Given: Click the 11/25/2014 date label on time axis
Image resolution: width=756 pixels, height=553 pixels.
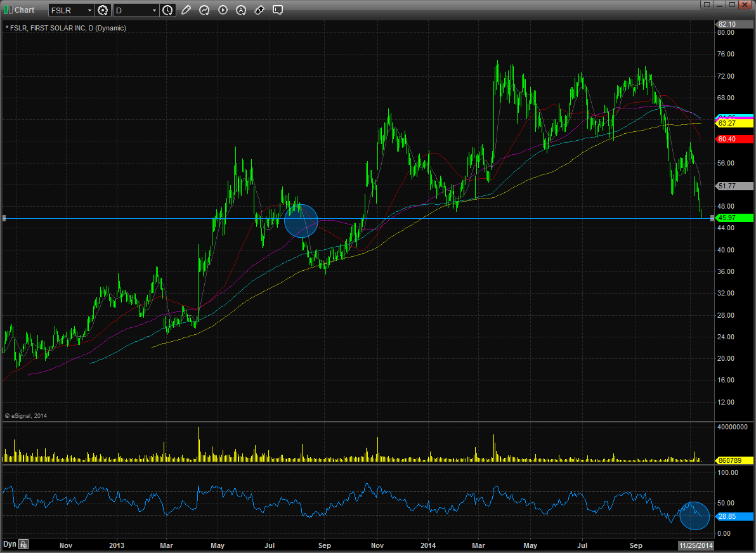Looking at the screenshot, I should coord(696,545).
